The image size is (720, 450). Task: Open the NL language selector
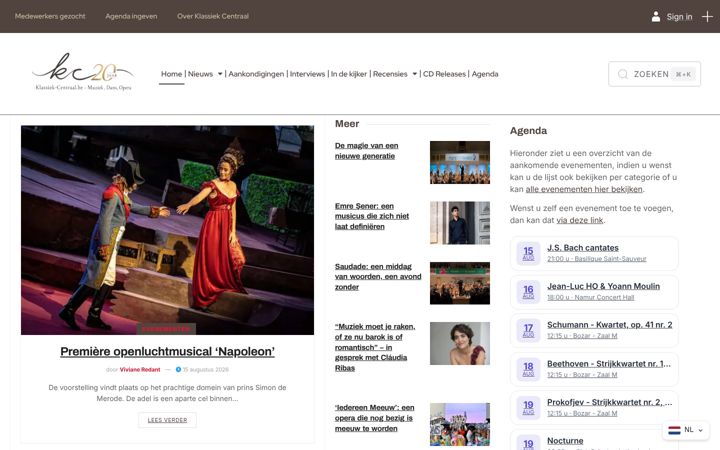[x=686, y=430]
